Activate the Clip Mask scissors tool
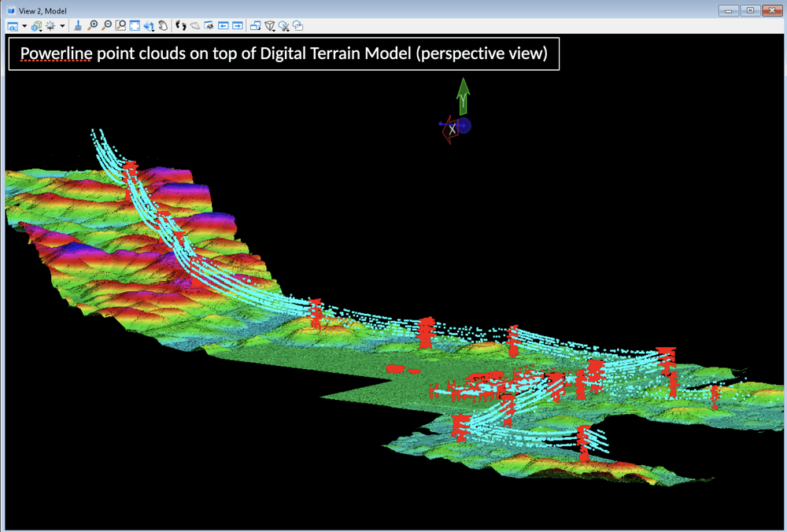 tap(285, 26)
